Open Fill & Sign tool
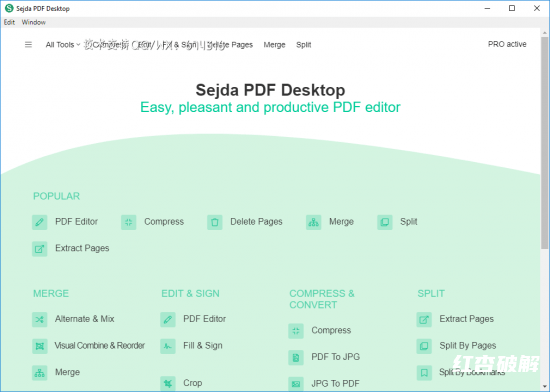Image resolution: width=550 pixels, height=392 pixels. pos(203,345)
